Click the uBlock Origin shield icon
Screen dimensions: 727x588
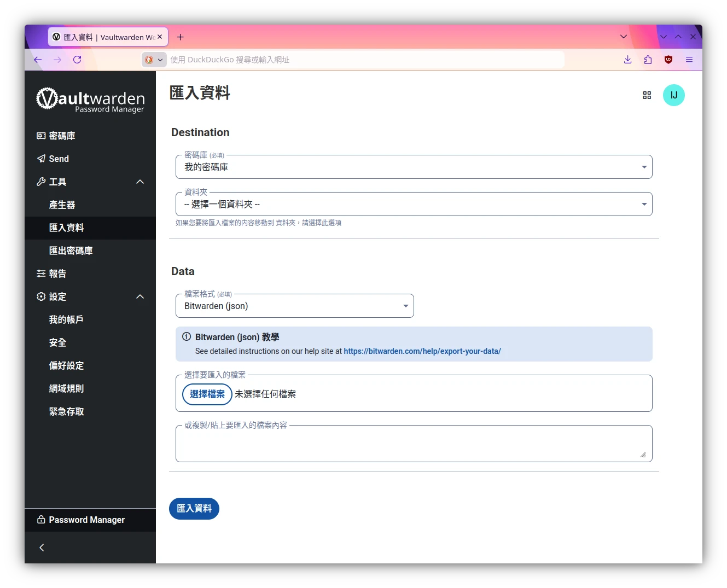tap(668, 60)
